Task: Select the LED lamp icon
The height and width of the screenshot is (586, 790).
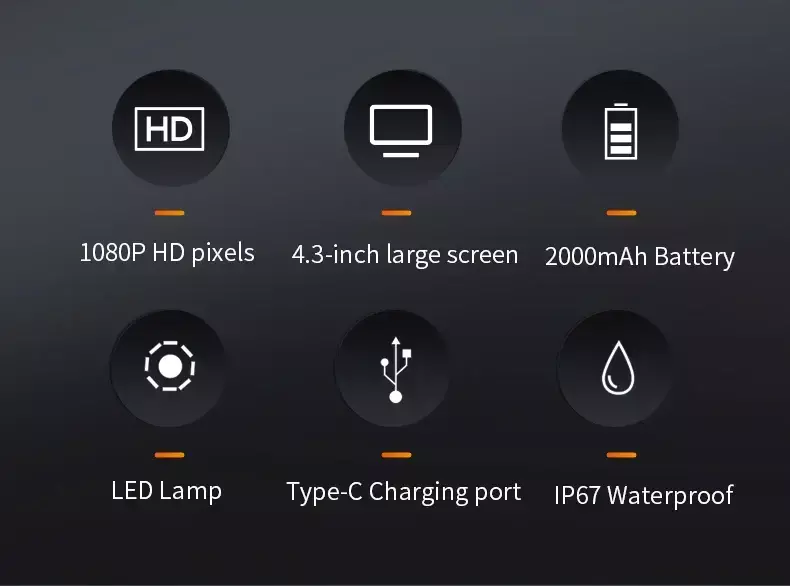Action: [x=170, y=366]
